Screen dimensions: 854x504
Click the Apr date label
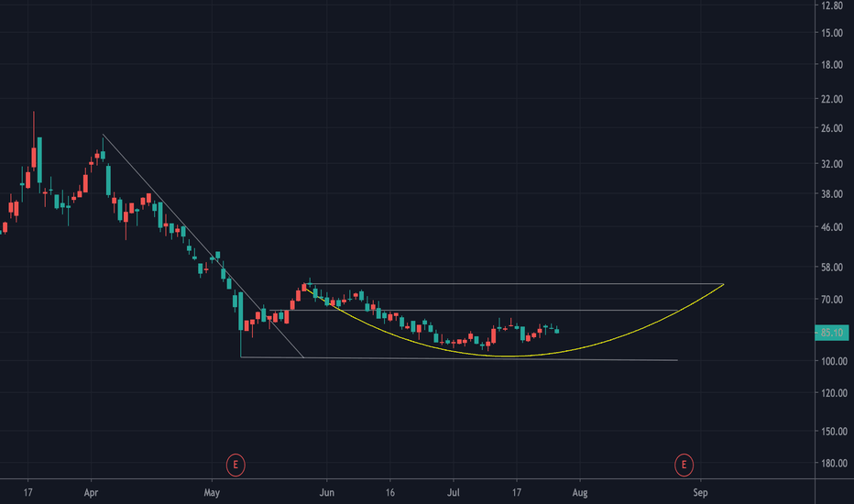point(91,493)
